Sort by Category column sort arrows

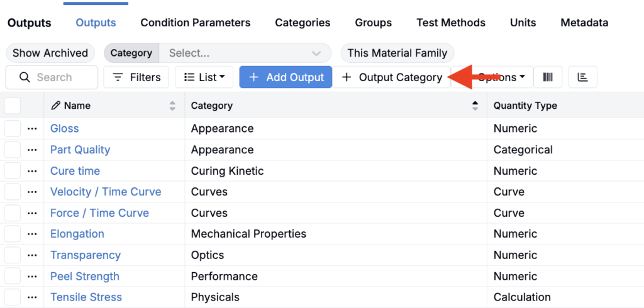[475, 106]
